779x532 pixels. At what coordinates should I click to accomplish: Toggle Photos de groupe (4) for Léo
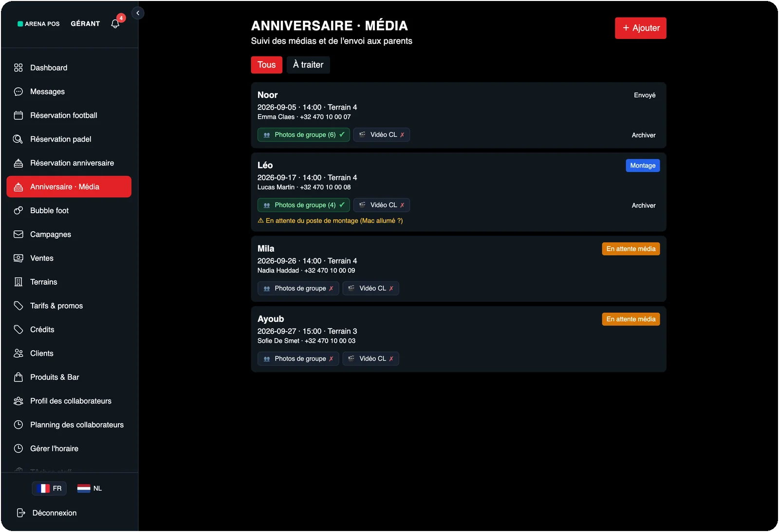[x=304, y=205]
